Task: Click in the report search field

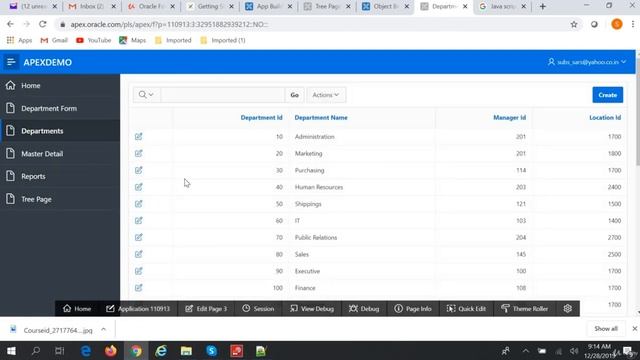Action: pos(222,95)
